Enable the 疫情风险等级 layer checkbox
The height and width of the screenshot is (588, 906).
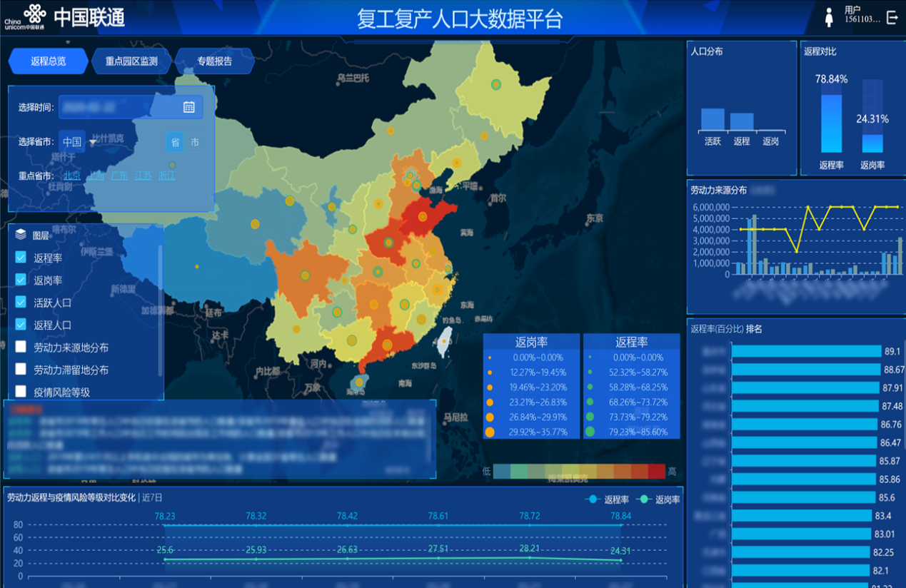21,392
